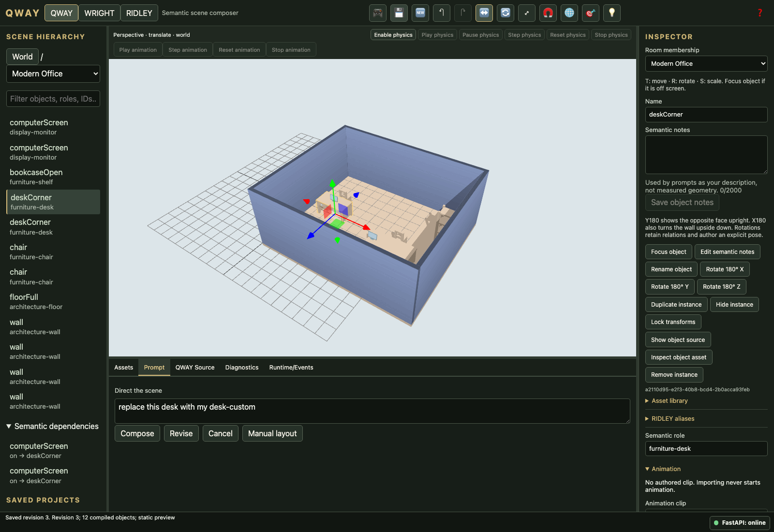Toggle Lock transforms for deskCorner

[x=673, y=322]
